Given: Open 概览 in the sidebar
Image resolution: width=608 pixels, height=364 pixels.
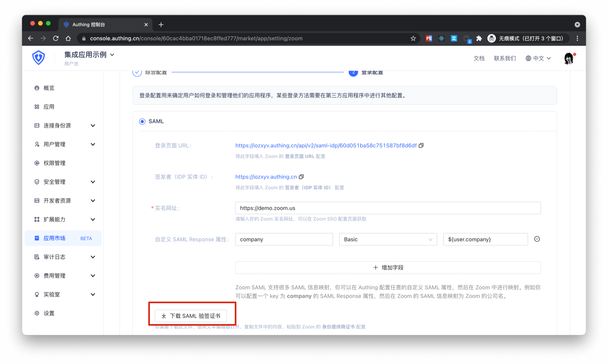Looking at the screenshot, I should point(49,88).
